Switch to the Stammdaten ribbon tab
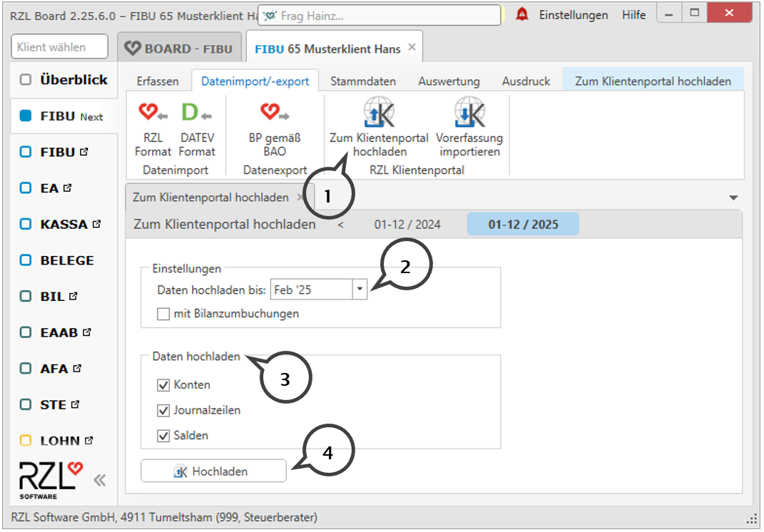The width and height of the screenshot is (764, 532). 362,81
